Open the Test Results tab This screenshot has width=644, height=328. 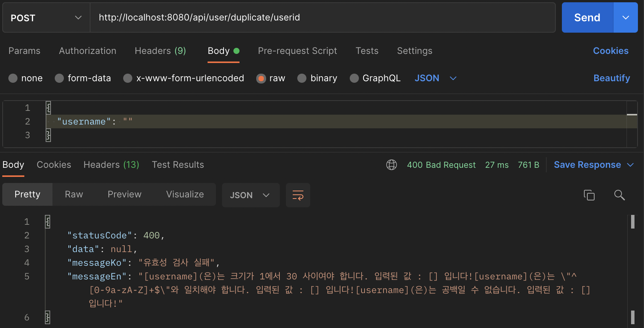(178, 165)
